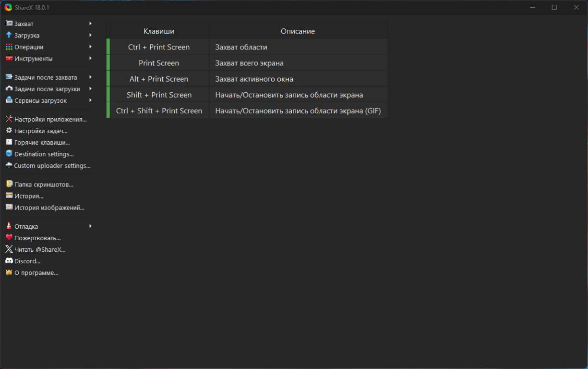Image resolution: width=588 pixels, height=369 pixels.
Task: Open Настройки приложения menu item
Action: (50, 120)
